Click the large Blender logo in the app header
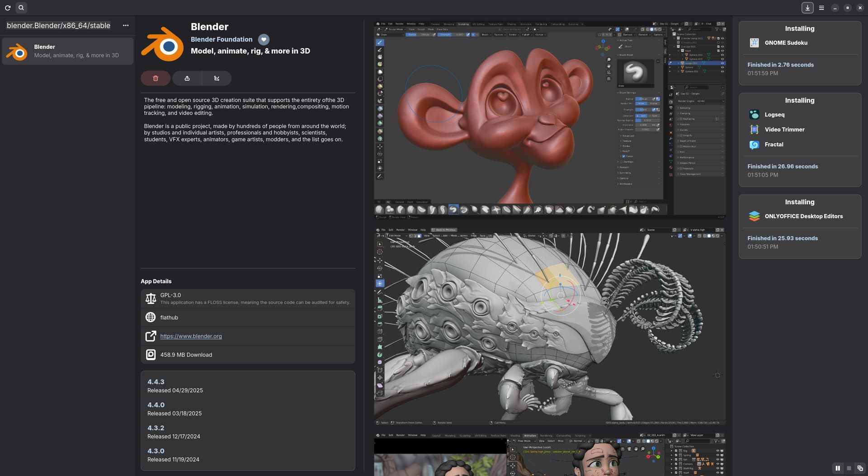Screen dimensions: 868x476 163,44
